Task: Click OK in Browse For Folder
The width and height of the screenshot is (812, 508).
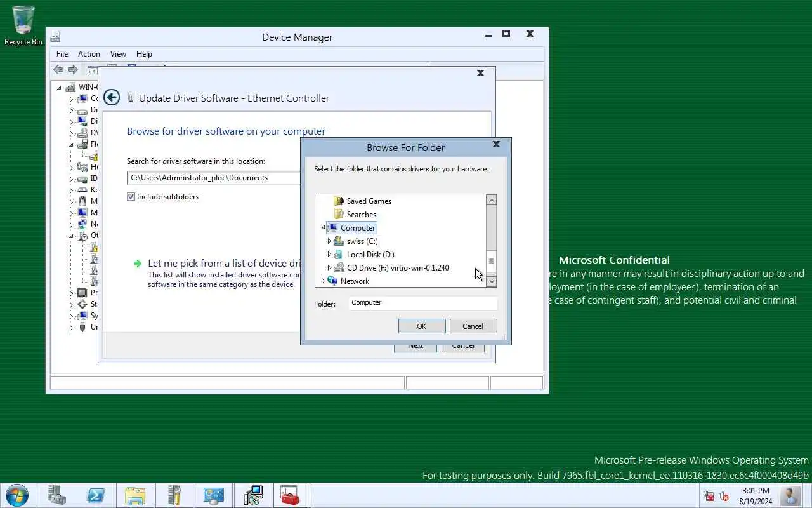Action: pos(422,326)
